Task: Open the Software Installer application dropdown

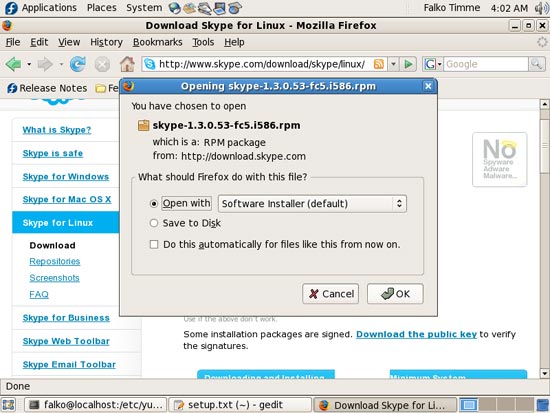Action: click(312, 204)
